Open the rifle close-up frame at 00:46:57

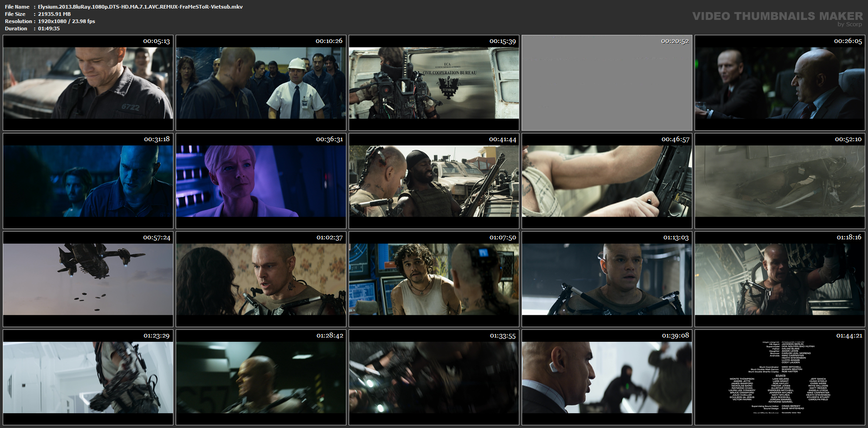click(x=607, y=181)
